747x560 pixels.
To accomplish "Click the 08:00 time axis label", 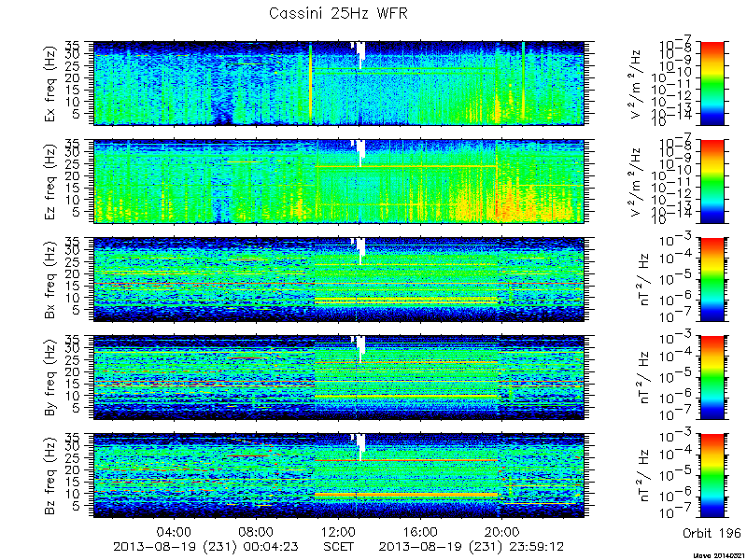I will [x=256, y=532].
